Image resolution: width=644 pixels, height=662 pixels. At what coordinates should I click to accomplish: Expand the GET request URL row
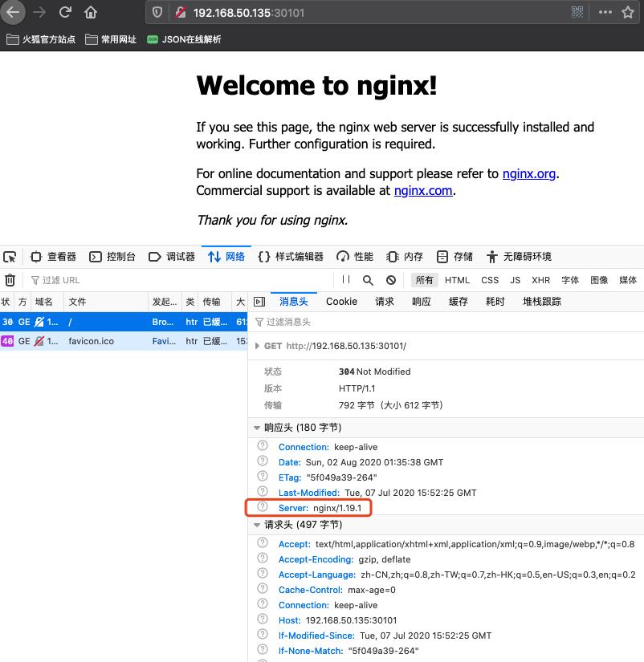257,347
